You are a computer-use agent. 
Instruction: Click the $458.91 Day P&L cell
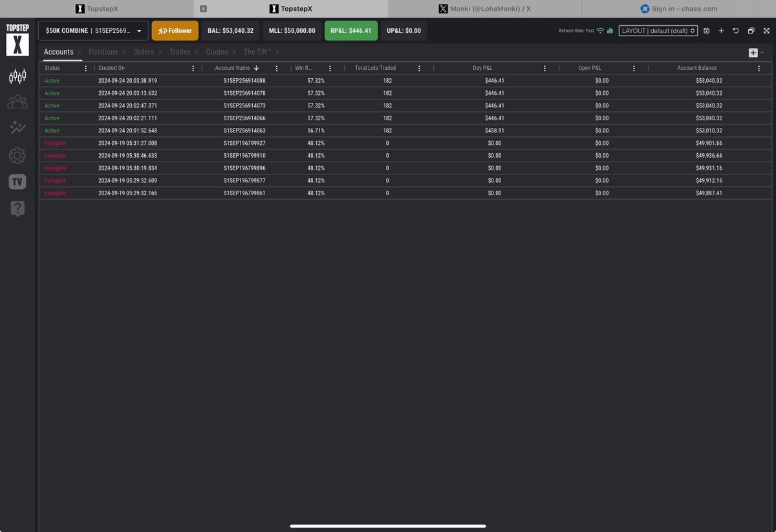click(x=495, y=131)
